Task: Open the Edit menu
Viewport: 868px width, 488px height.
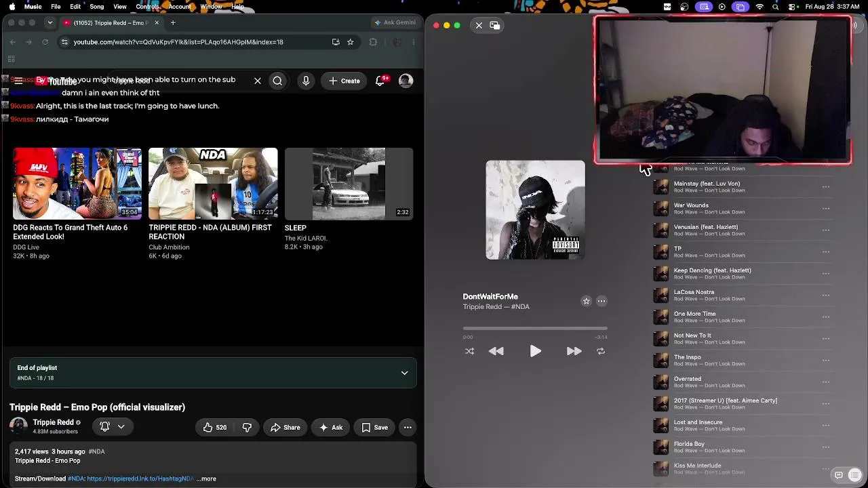Action: coord(75,7)
